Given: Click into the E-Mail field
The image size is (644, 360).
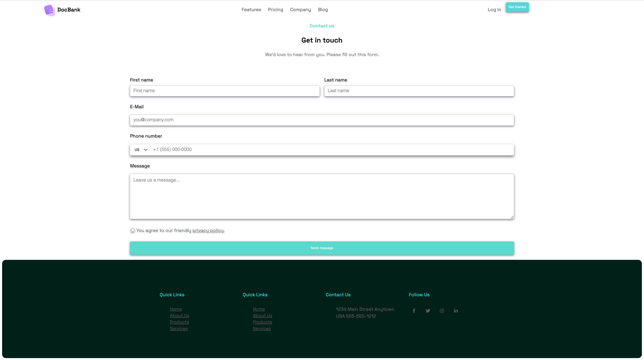Looking at the screenshot, I should click(322, 120).
